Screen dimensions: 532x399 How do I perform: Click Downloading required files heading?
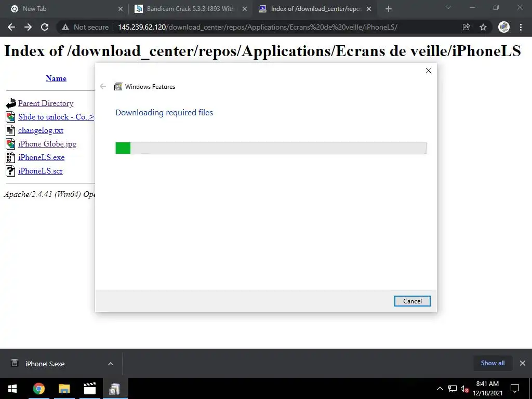[164, 112]
